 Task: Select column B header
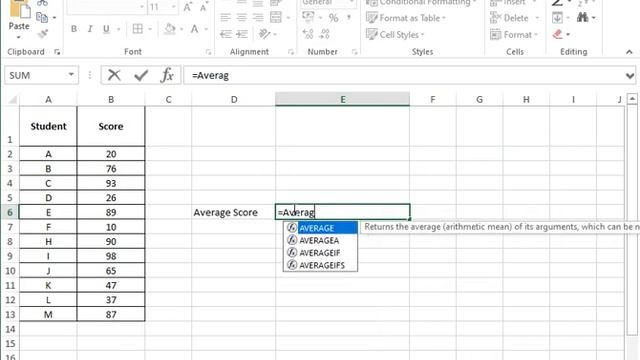pos(111,99)
